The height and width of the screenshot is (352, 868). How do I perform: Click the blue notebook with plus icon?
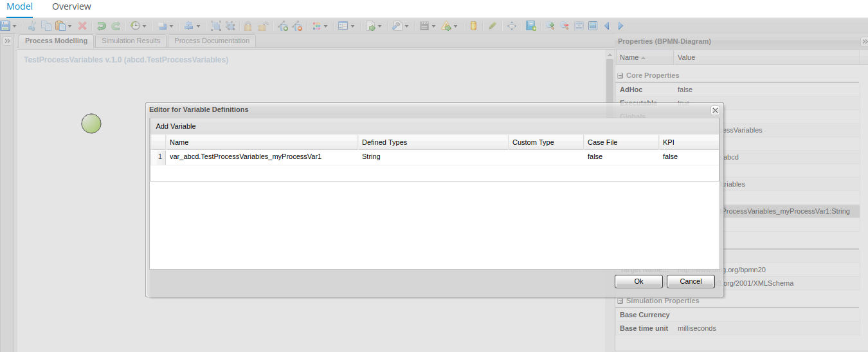(531, 26)
